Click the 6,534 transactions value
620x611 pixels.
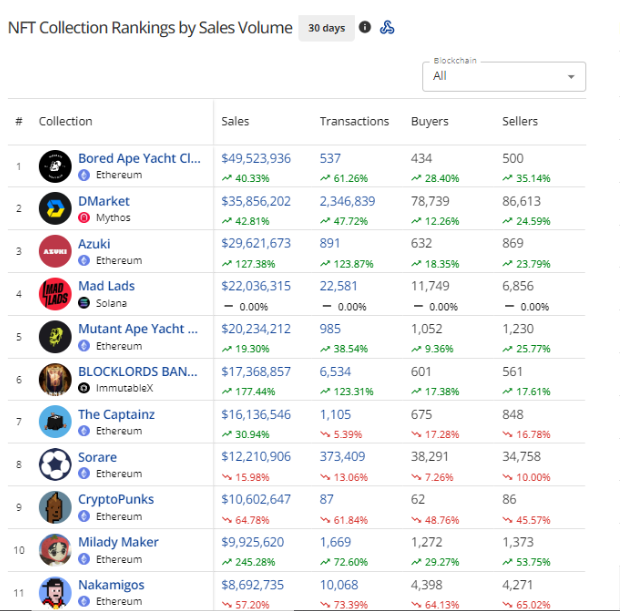click(335, 371)
